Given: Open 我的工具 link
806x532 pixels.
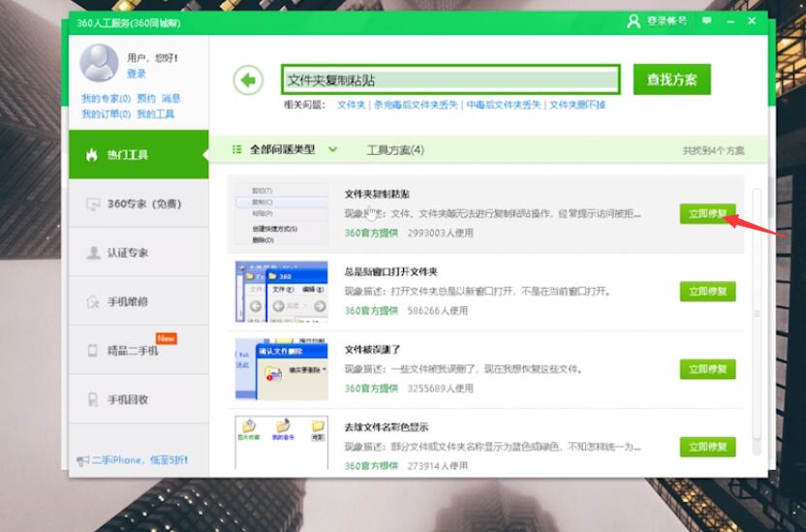Looking at the screenshot, I should (x=155, y=113).
